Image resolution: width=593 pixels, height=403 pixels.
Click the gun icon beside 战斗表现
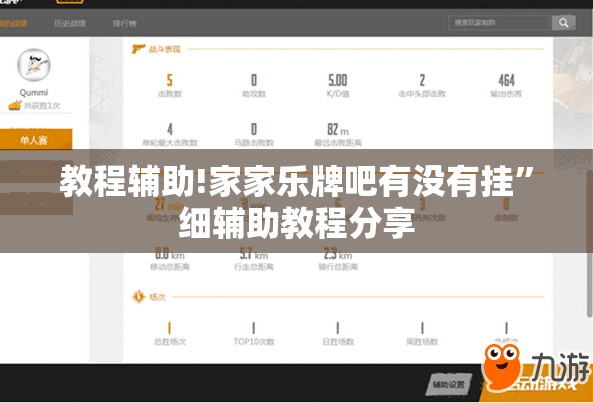pos(138,49)
